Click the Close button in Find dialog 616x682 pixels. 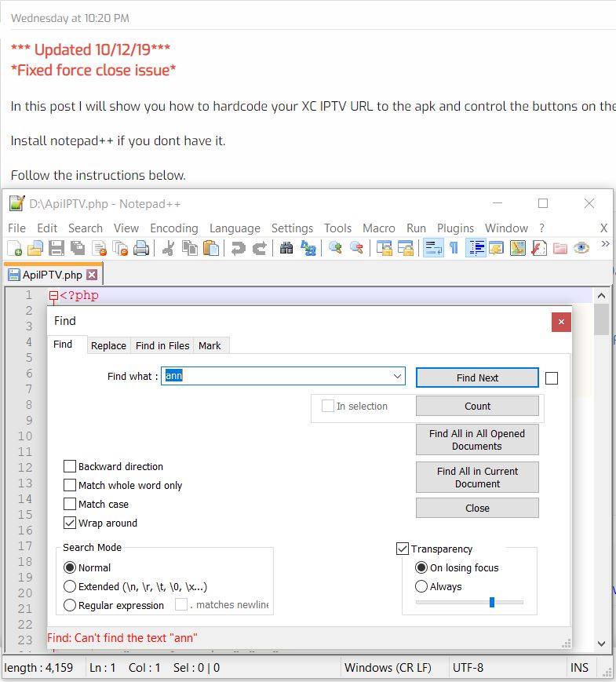(477, 508)
